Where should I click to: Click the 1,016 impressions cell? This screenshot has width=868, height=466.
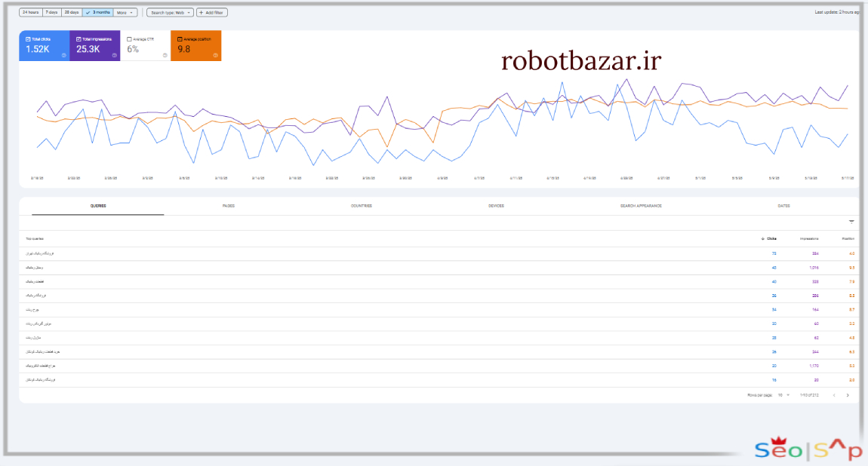(x=814, y=268)
